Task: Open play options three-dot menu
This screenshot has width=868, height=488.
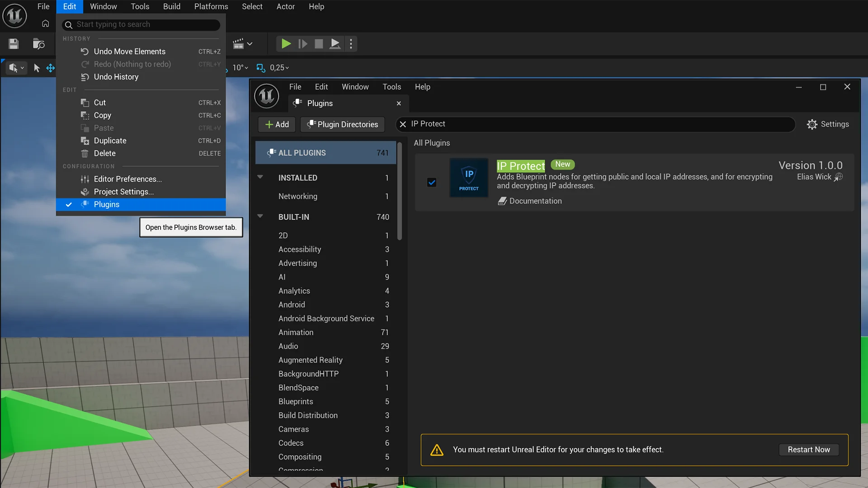Action: point(351,44)
